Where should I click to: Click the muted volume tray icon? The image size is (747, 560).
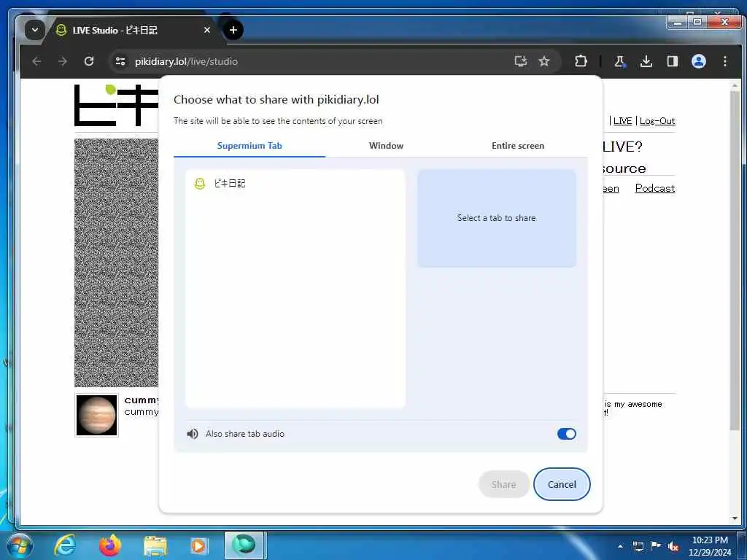673,546
